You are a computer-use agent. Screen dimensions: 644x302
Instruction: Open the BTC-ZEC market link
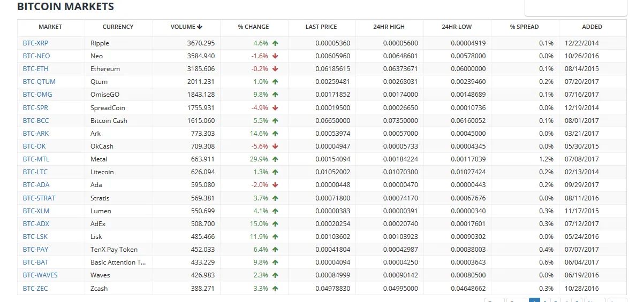(x=35, y=289)
